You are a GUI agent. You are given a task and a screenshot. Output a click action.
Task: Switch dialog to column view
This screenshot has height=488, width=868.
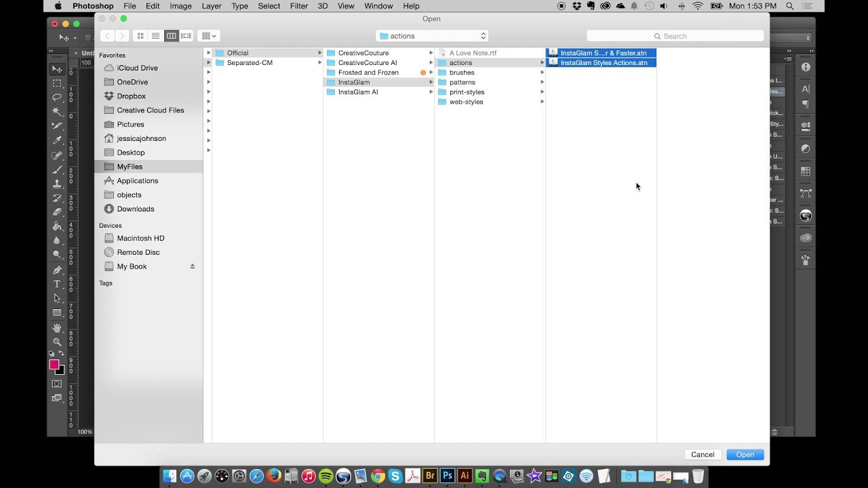pyautogui.click(x=171, y=36)
